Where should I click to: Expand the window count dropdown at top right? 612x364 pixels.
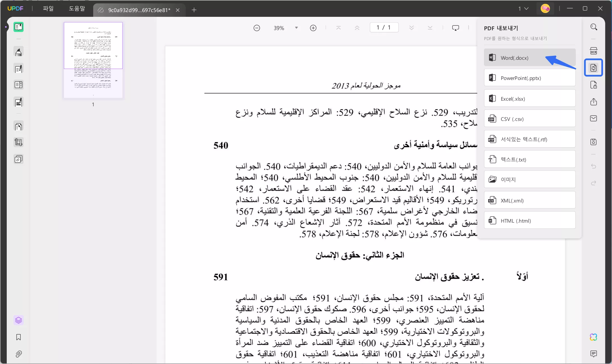pyautogui.click(x=523, y=9)
